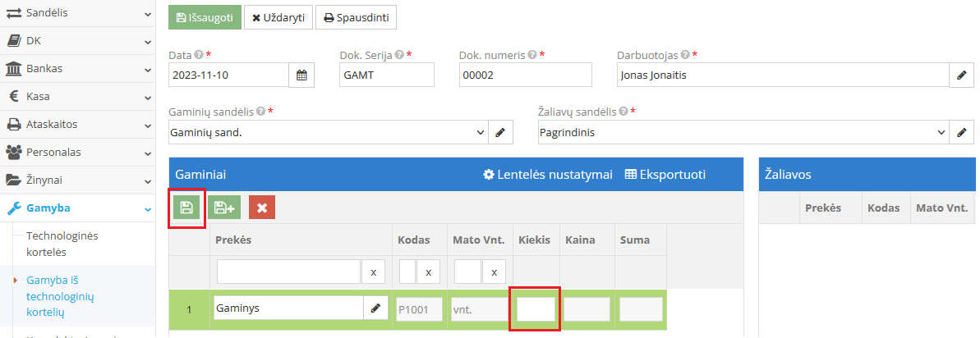Edit the Darbuotojas employee with pencil icon

[x=961, y=75]
